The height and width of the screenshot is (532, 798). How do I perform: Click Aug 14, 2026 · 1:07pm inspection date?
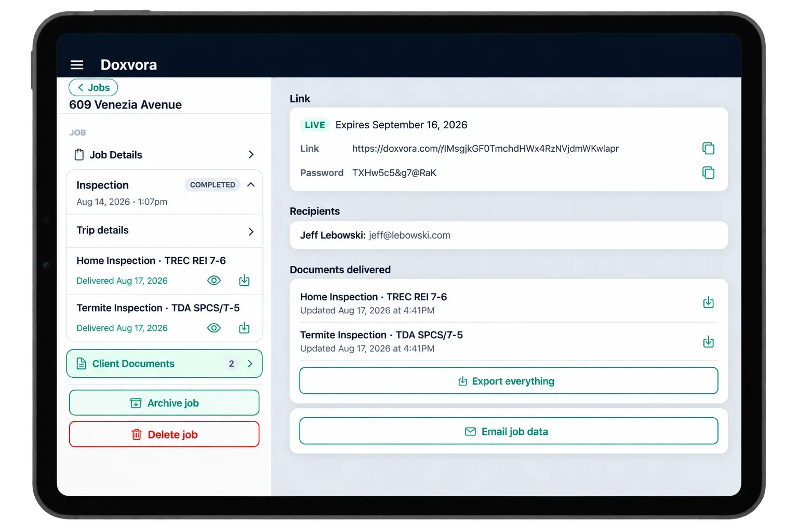point(122,202)
